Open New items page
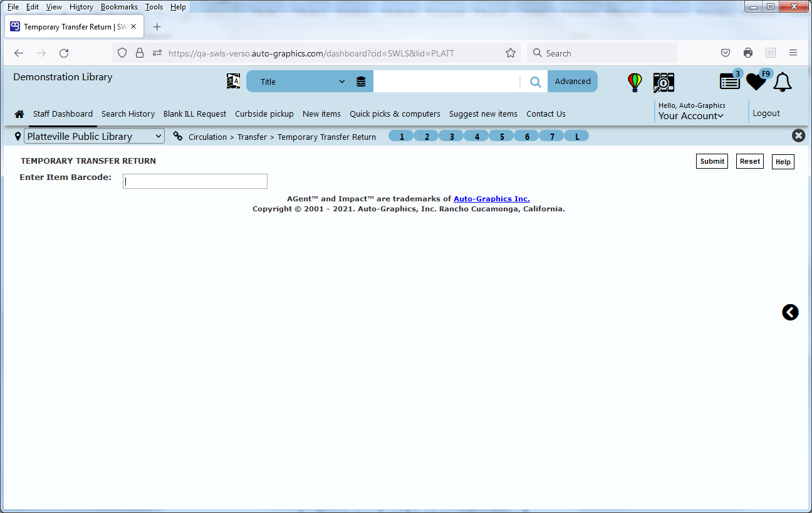The width and height of the screenshot is (812, 513). (x=321, y=114)
